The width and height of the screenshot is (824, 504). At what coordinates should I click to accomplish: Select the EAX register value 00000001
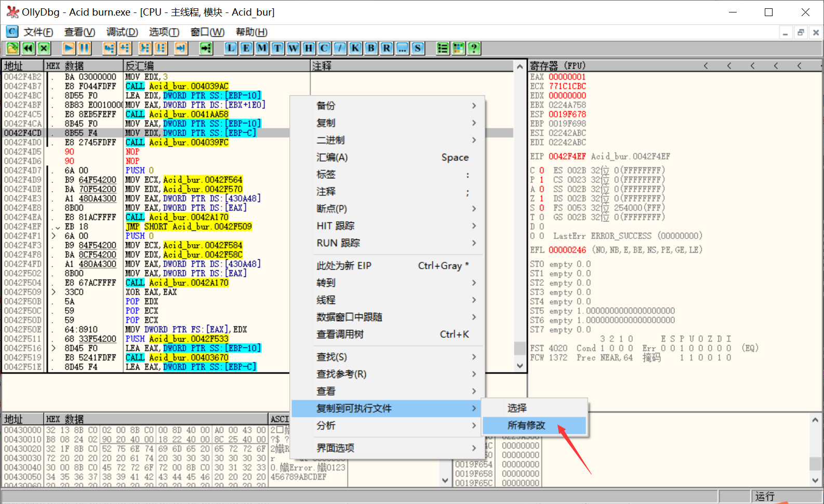pyautogui.click(x=567, y=77)
